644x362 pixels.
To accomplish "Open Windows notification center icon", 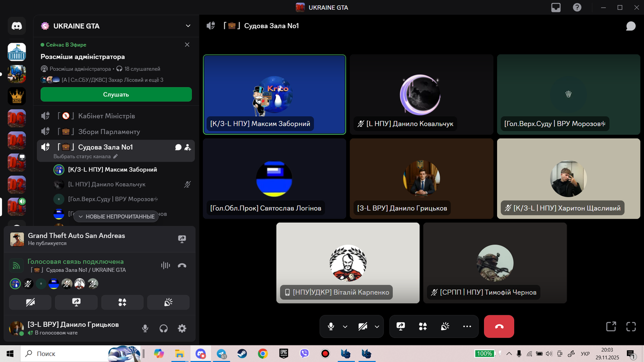I will (630, 354).
